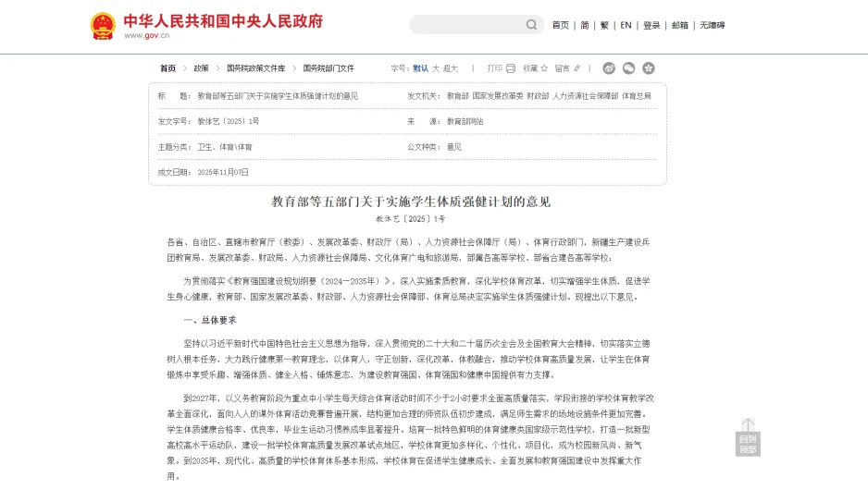Click the date 2025年11月07日
The image size is (868, 490).
coord(223,173)
